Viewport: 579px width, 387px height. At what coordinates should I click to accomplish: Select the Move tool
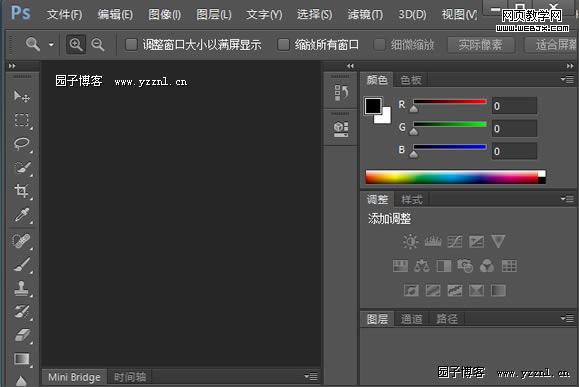pyautogui.click(x=21, y=96)
